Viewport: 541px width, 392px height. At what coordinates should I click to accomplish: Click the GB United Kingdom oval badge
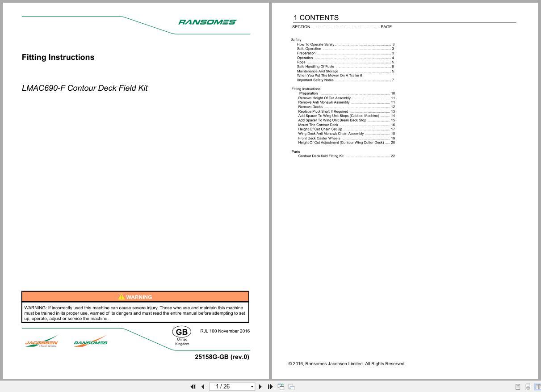click(182, 332)
